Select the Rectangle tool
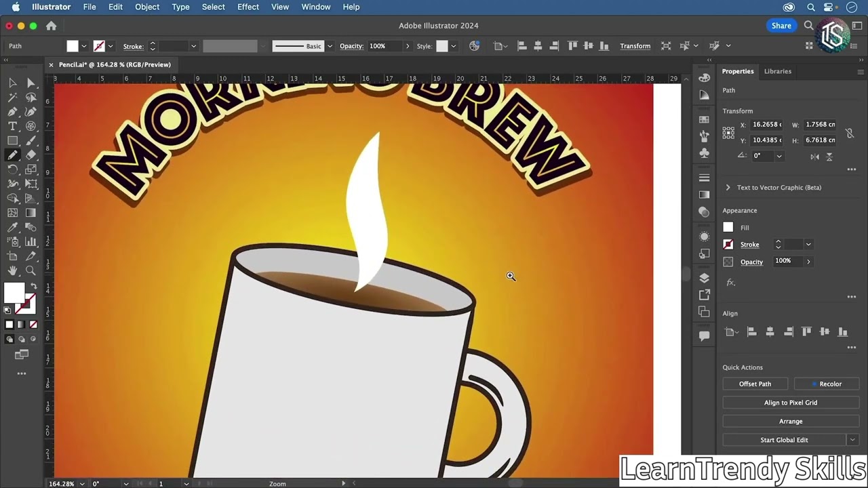The image size is (868, 488). point(12,141)
